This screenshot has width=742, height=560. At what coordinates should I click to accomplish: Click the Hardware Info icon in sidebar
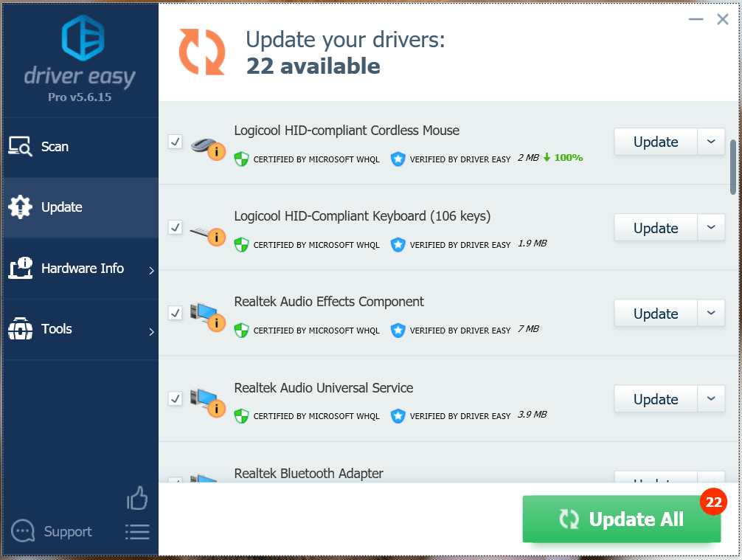20,268
